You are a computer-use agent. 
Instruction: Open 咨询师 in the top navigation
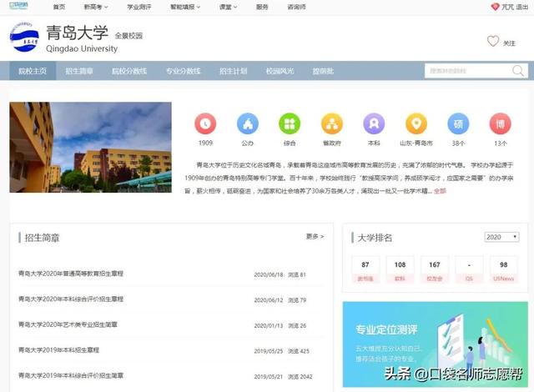click(296, 7)
